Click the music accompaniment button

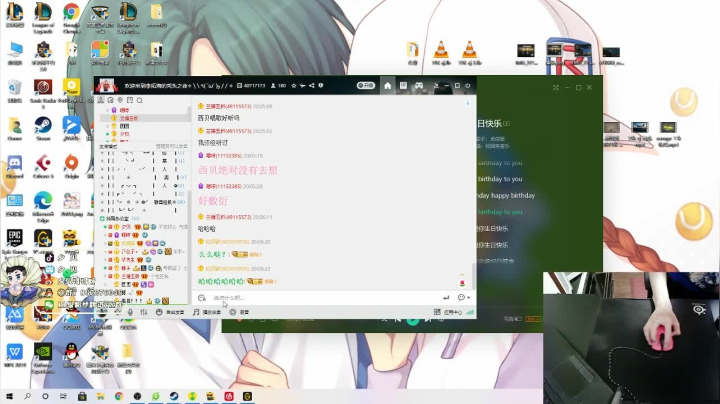pos(207,312)
